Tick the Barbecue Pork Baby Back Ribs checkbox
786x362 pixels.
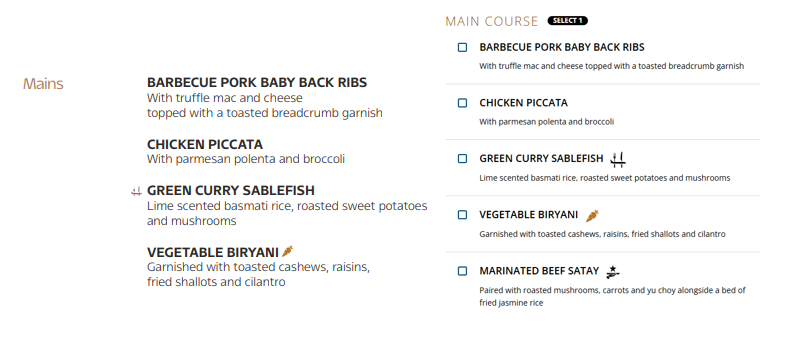(x=462, y=47)
